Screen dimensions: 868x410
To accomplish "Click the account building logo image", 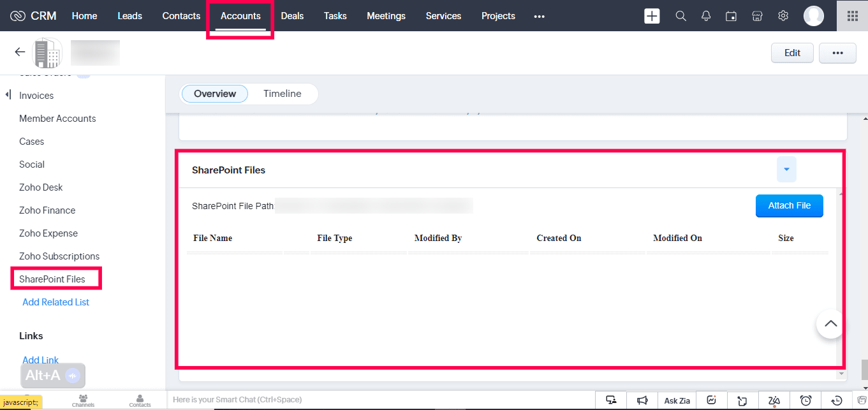I will [x=47, y=53].
